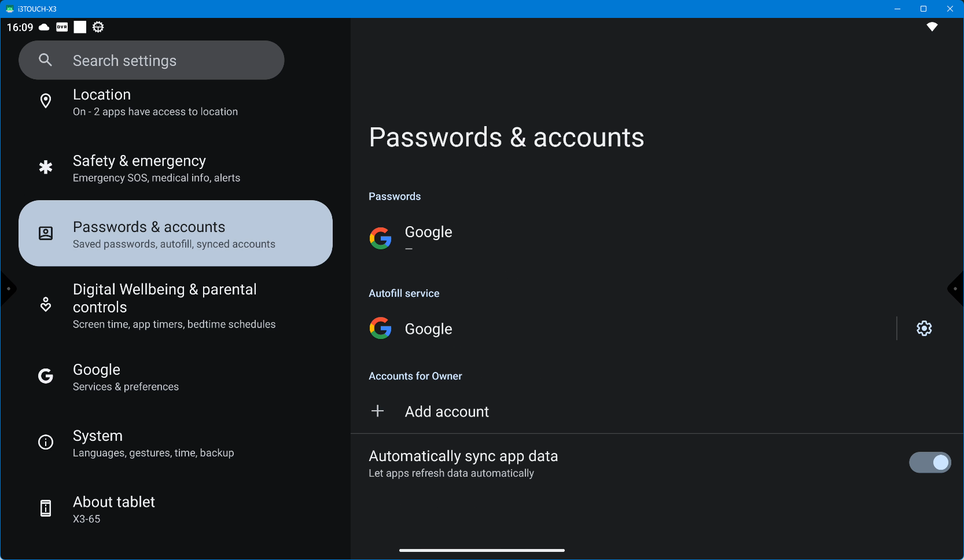The width and height of the screenshot is (964, 560).
Task: Click the plus icon for Add account
Action: point(378,411)
